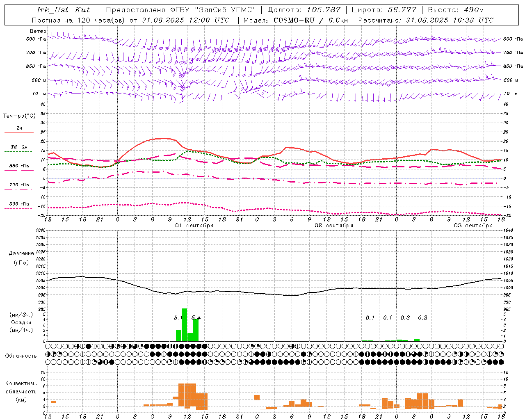Click the tallest orange convective cloud bar
Screen dimensions: 525x420
tap(187, 395)
